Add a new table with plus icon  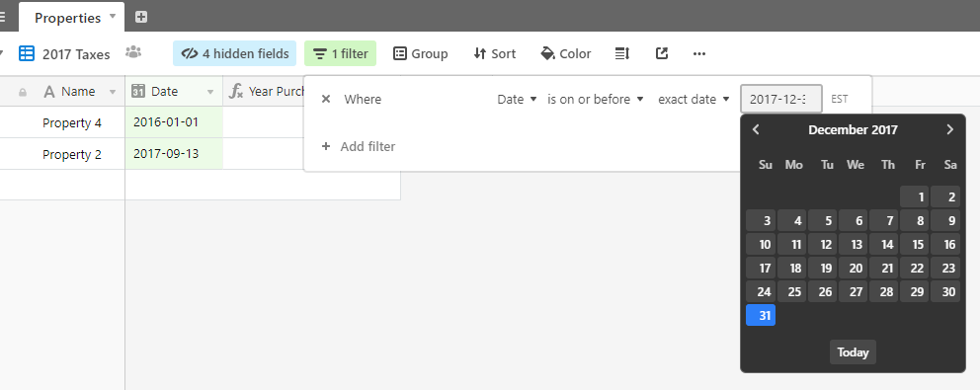click(141, 17)
